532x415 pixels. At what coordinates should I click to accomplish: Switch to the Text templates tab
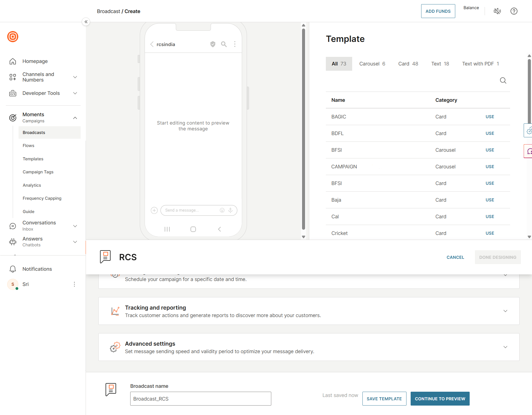440,64
